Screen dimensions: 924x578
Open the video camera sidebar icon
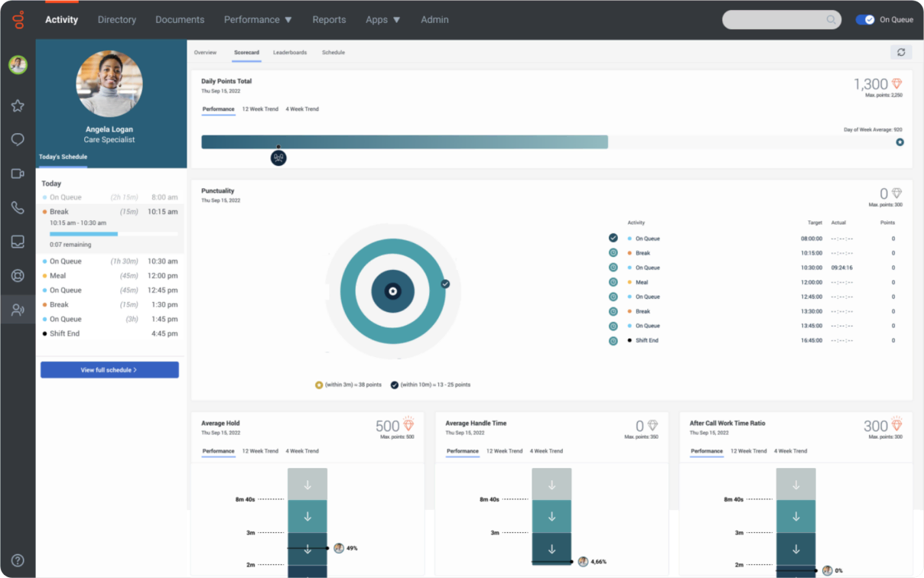(18, 174)
